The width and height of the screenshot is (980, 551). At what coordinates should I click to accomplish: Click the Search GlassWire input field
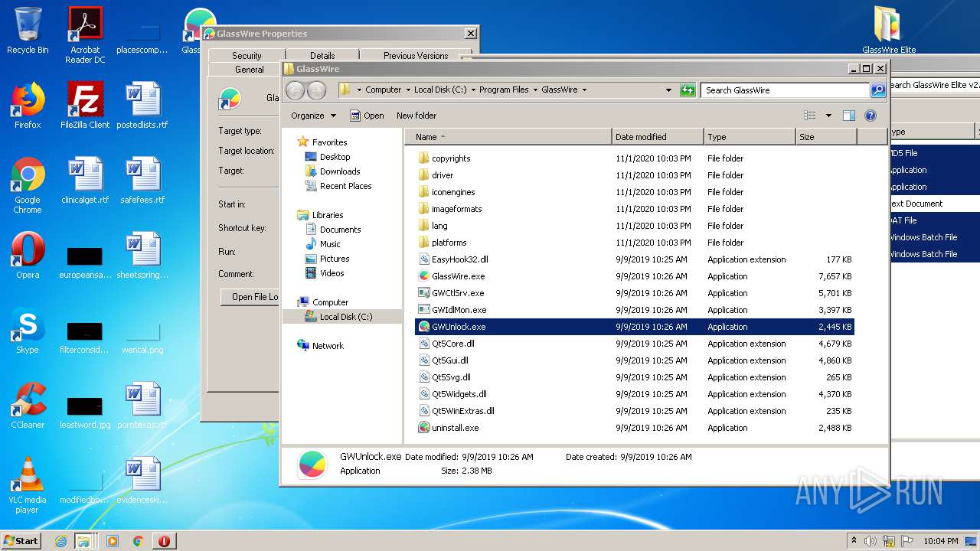coord(786,90)
